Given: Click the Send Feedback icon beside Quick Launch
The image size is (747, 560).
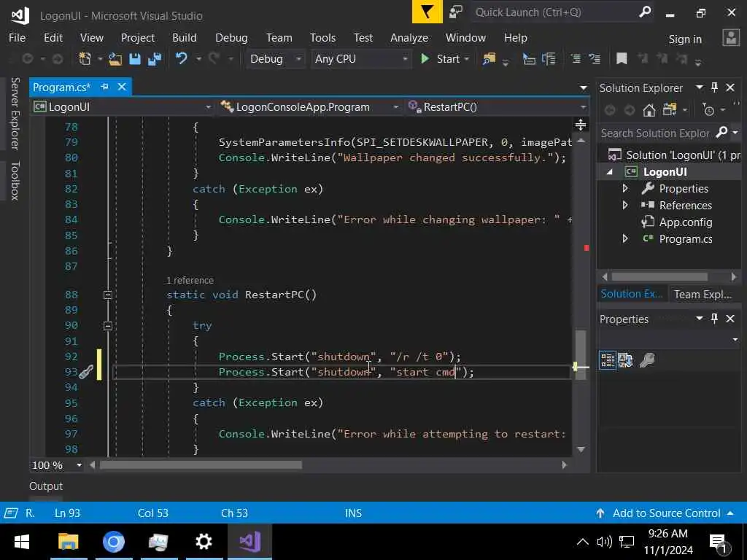Looking at the screenshot, I should pyautogui.click(x=456, y=12).
